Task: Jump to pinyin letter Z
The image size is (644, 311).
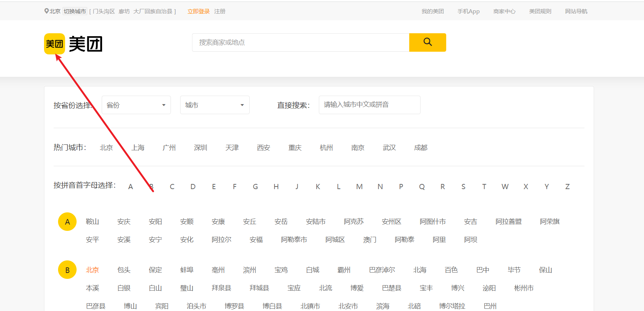Action: [x=567, y=187]
